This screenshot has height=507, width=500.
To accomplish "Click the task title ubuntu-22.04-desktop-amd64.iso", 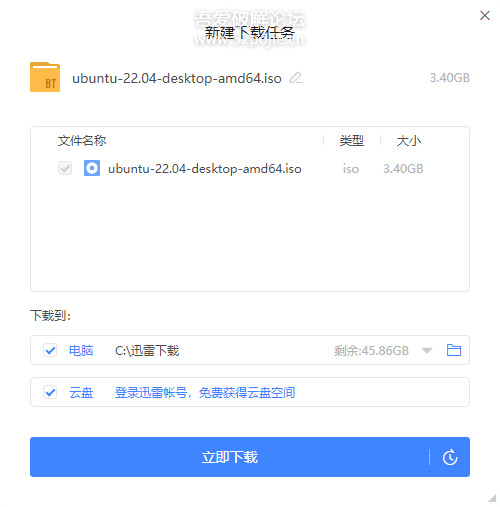I will click(x=177, y=78).
